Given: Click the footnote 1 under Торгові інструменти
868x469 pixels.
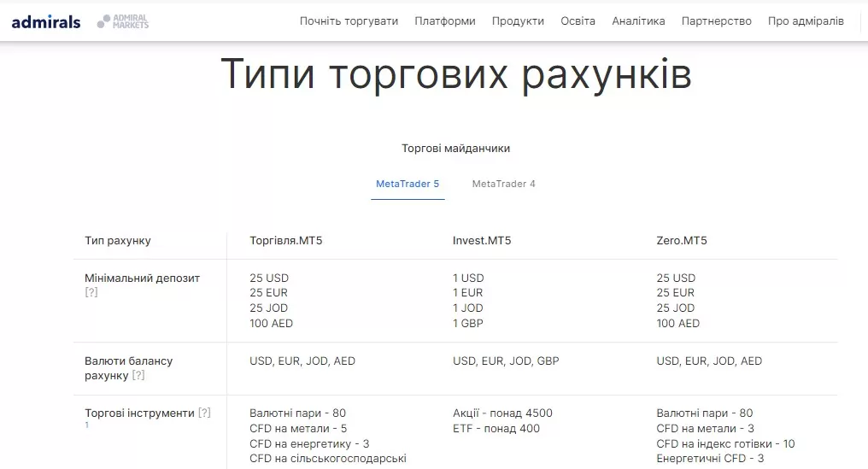Looking at the screenshot, I should pos(87,425).
